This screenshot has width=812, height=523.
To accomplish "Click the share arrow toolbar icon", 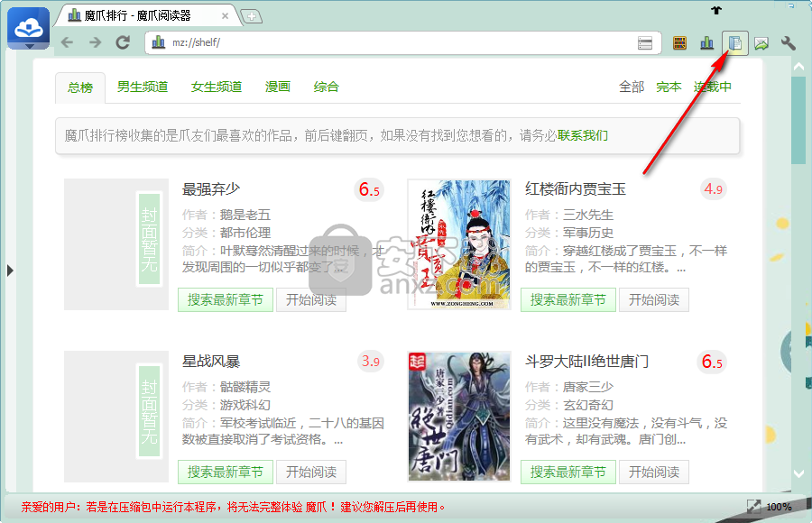I will 761,43.
